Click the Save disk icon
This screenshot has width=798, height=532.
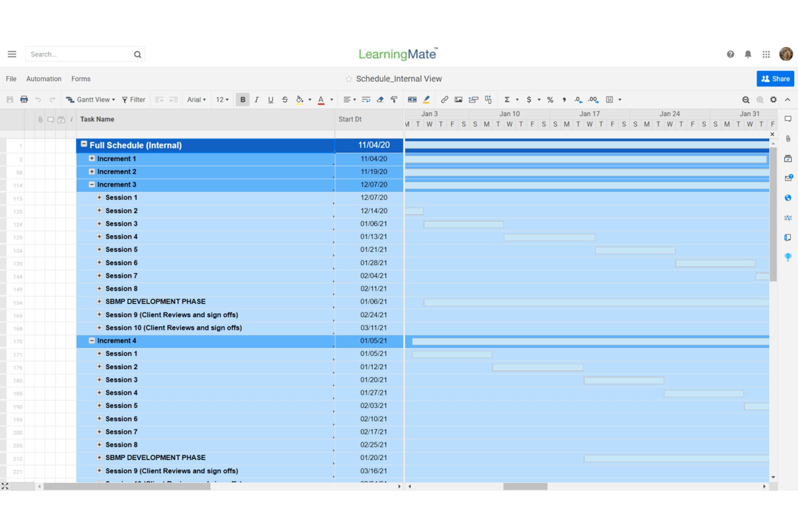click(10, 99)
